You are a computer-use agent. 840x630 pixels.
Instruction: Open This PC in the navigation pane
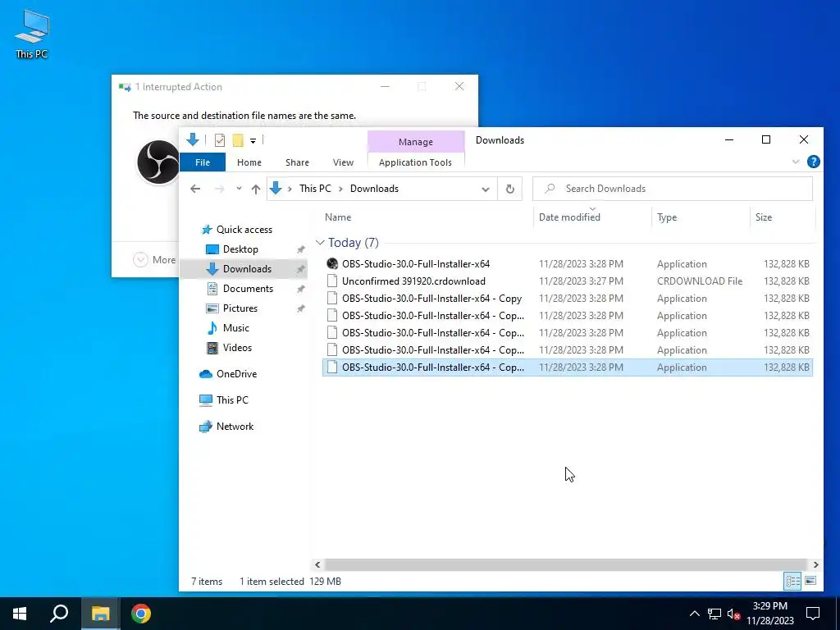232,400
